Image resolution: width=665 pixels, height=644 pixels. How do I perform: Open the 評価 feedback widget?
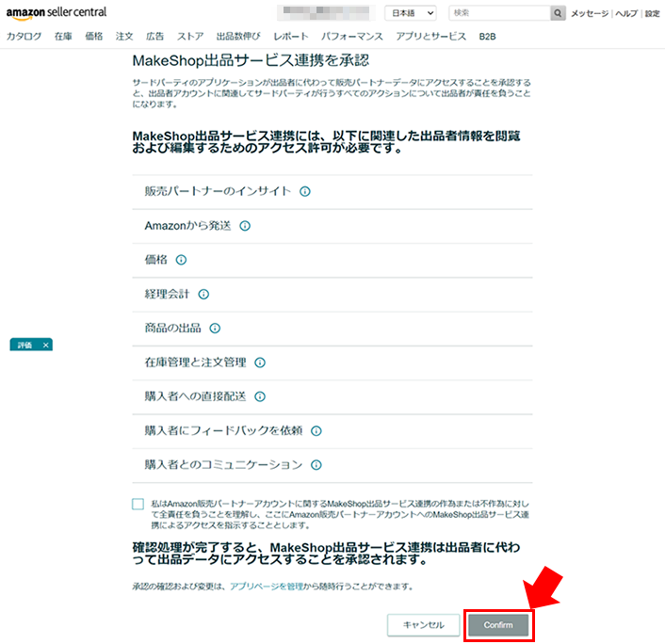(x=24, y=346)
